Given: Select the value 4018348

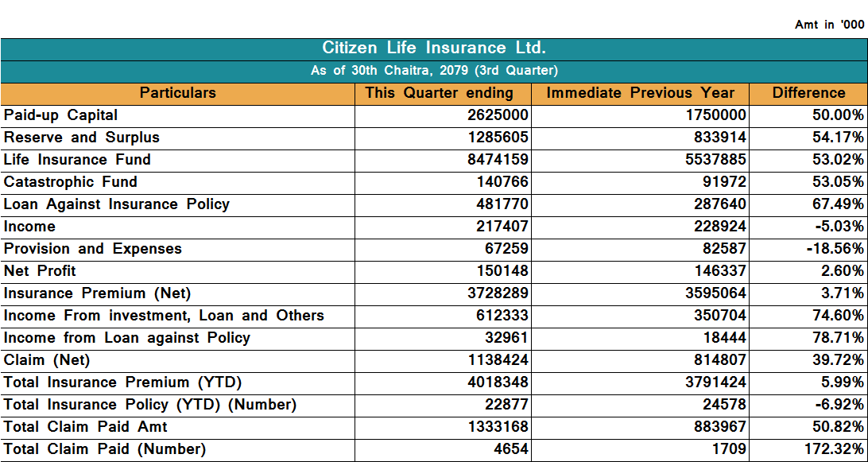Looking at the screenshot, I should [x=500, y=382].
